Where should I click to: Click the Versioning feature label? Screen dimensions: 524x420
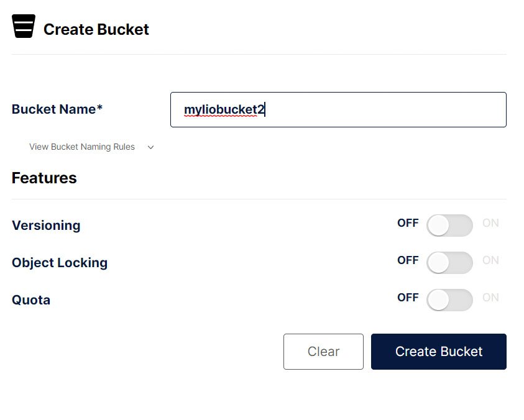[x=46, y=226]
